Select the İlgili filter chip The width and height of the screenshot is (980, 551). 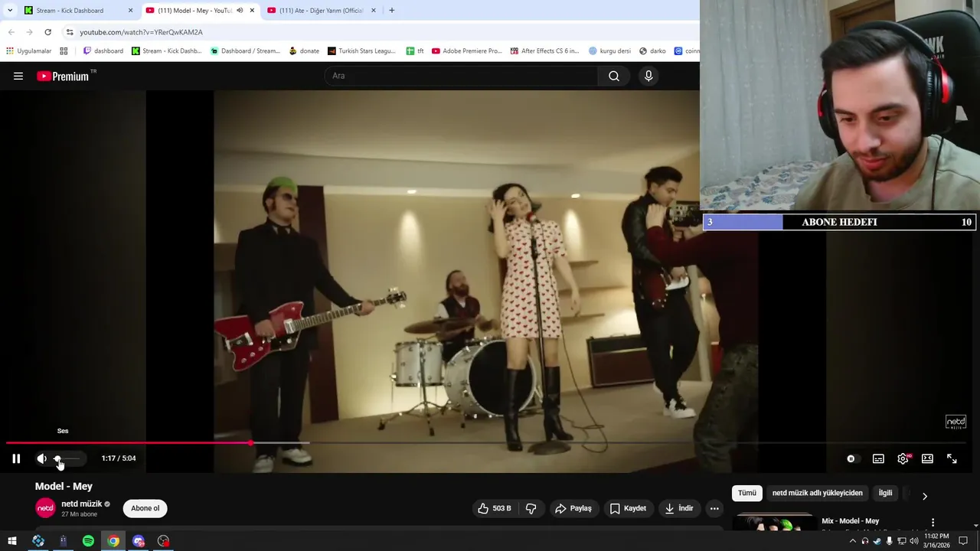pos(885,494)
